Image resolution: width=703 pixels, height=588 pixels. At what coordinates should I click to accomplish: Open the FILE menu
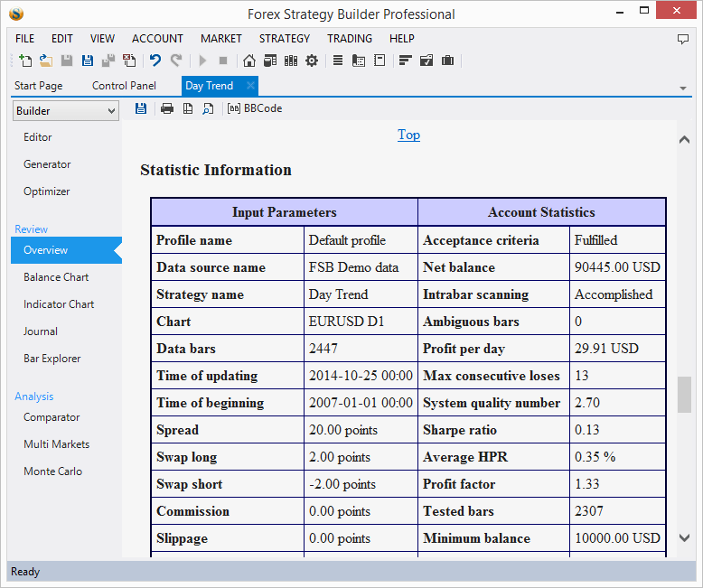24,39
